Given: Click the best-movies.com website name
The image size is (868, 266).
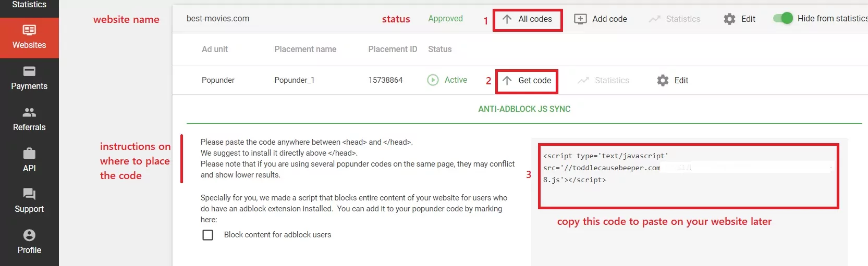Looking at the screenshot, I should 218,18.
